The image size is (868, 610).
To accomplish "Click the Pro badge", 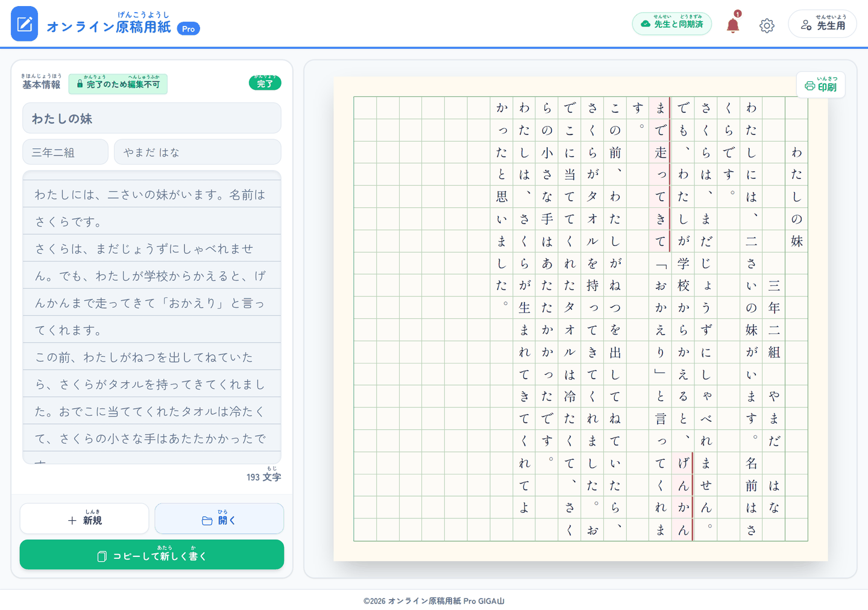I will [189, 28].
